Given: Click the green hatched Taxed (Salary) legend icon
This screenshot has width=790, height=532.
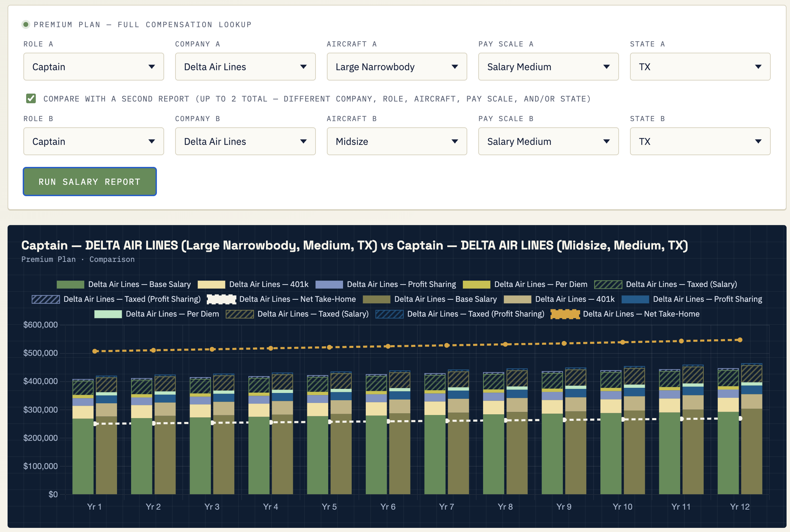Looking at the screenshot, I should coord(608,284).
